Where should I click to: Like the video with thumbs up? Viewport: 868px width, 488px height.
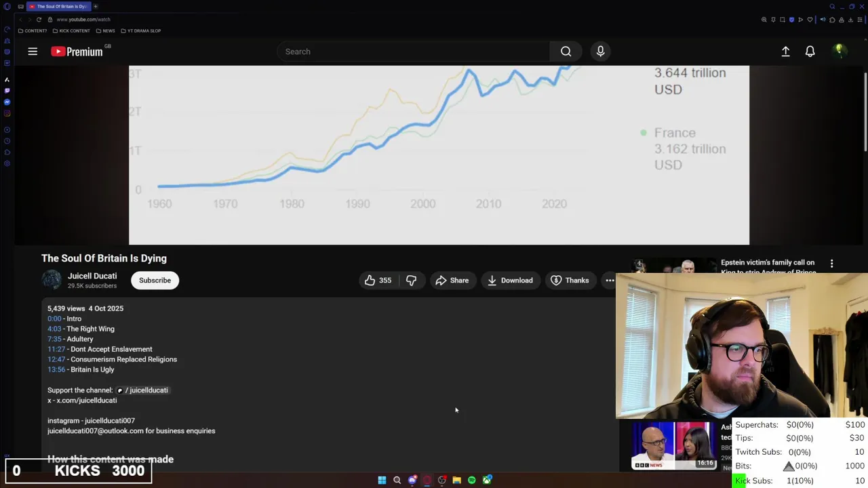coord(378,280)
